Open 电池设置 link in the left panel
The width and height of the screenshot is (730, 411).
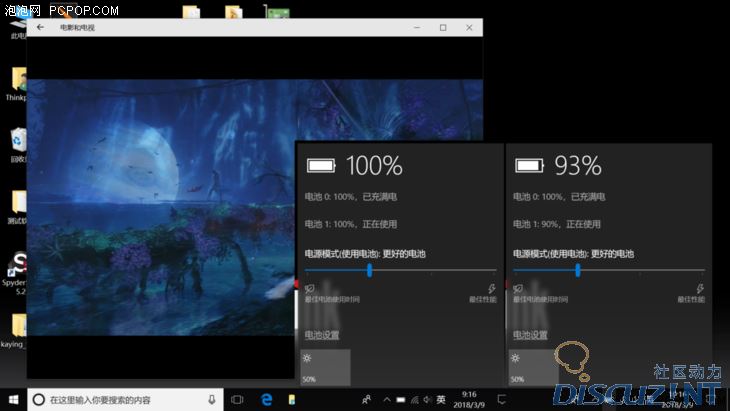tap(322, 335)
